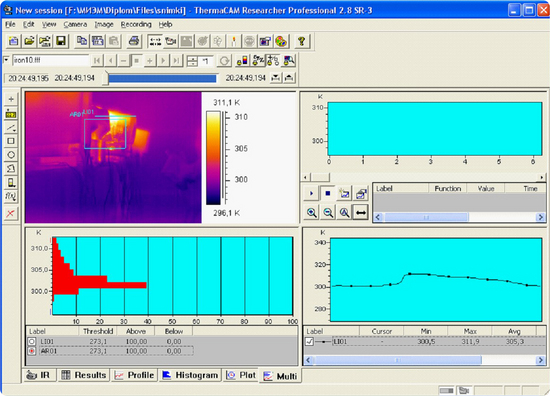The width and height of the screenshot is (550, 396).
Task: Open the color palette icon in the toolbar
Action: click(281, 41)
